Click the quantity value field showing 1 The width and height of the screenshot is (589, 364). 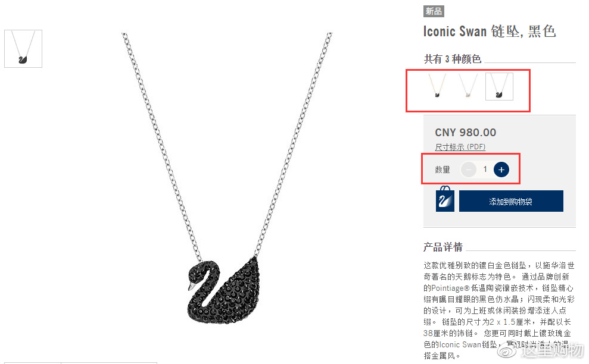tap(485, 170)
